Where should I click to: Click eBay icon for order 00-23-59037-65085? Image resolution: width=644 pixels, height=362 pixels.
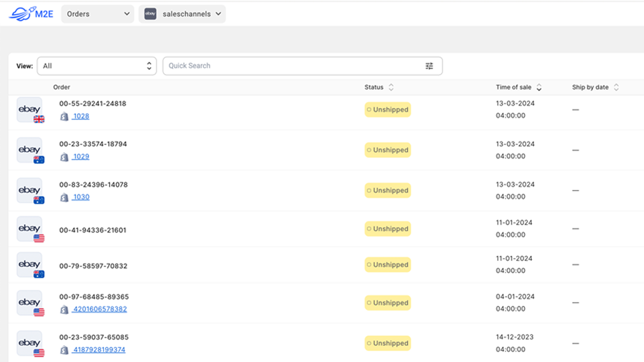point(30,343)
